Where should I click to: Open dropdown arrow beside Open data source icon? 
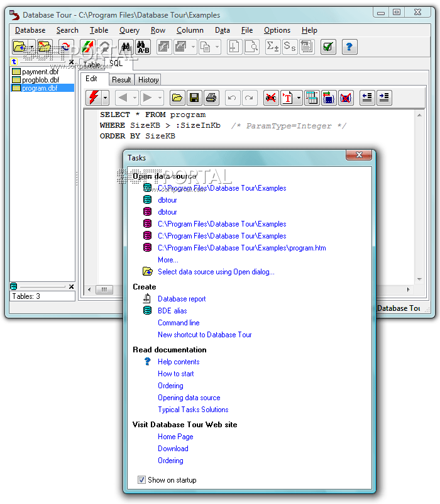(x=32, y=47)
